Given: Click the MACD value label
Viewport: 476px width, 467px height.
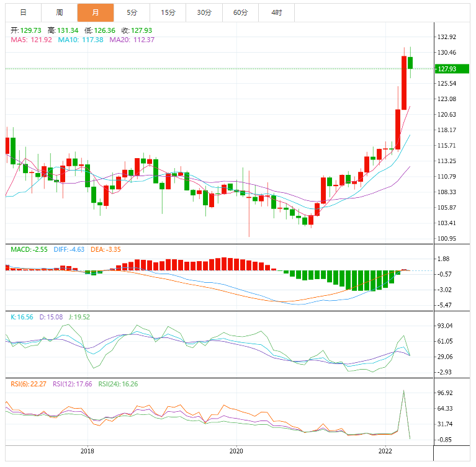Looking at the screenshot, I should (29, 249).
